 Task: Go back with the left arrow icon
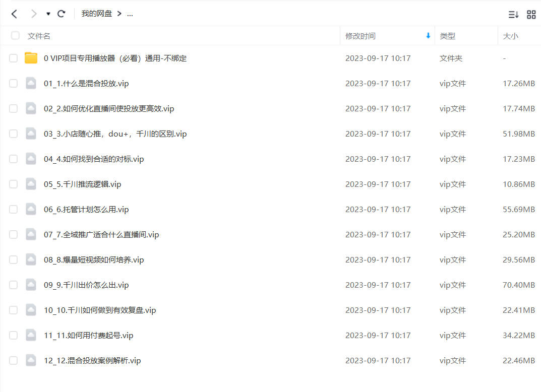14,14
